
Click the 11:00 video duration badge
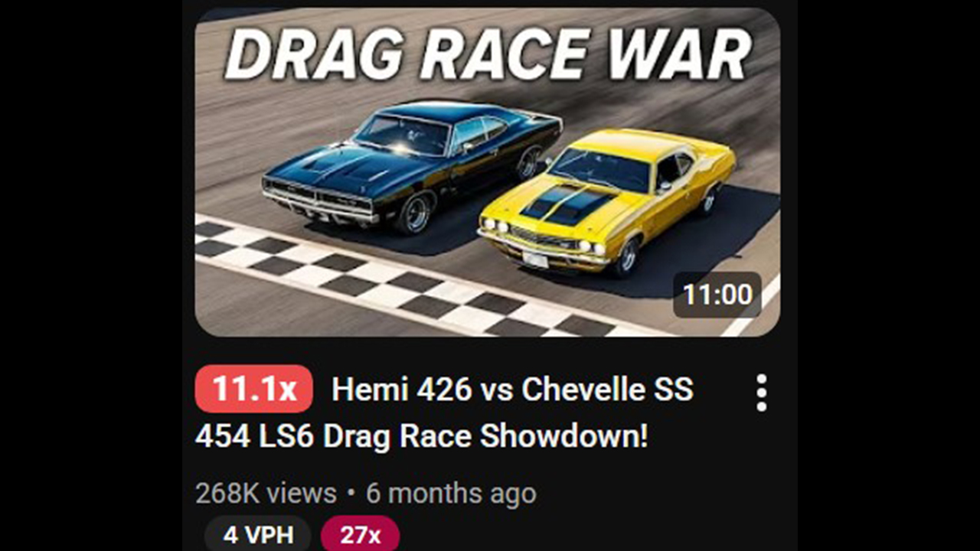tap(717, 295)
